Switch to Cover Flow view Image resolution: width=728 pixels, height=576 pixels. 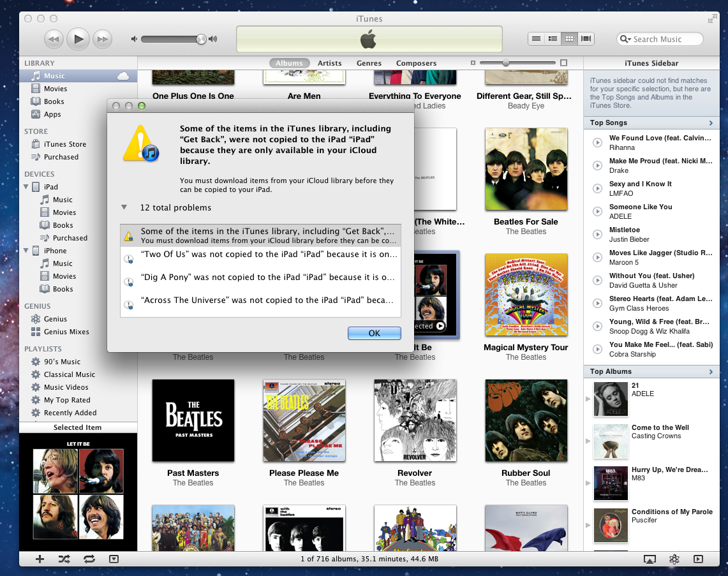point(586,38)
